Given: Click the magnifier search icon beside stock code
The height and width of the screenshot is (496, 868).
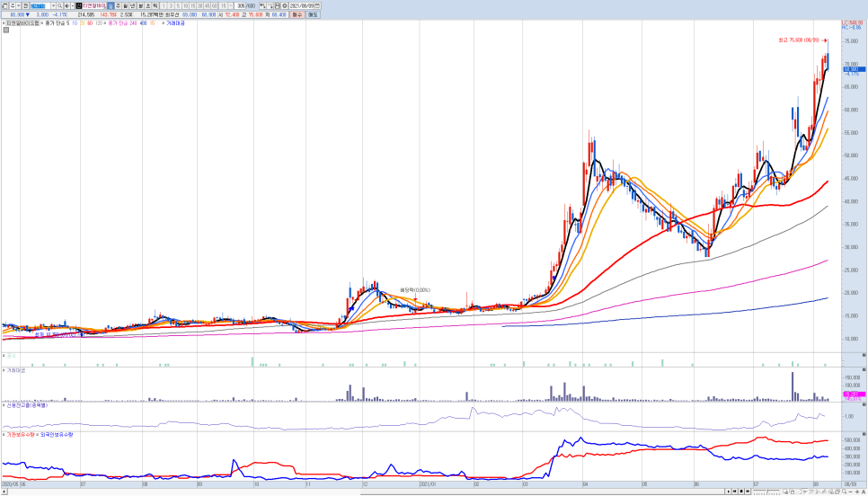Looking at the screenshot, I should coord(59,6).
